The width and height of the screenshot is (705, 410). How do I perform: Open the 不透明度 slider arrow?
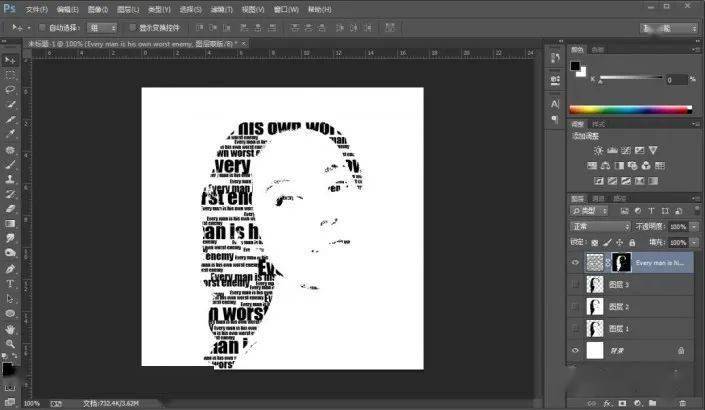(694, 227)
